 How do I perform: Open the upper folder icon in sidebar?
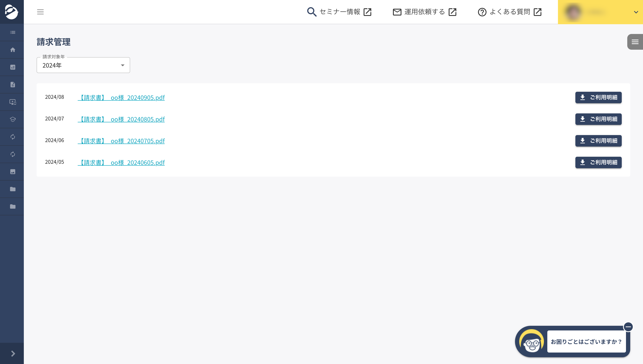(13, 189)
